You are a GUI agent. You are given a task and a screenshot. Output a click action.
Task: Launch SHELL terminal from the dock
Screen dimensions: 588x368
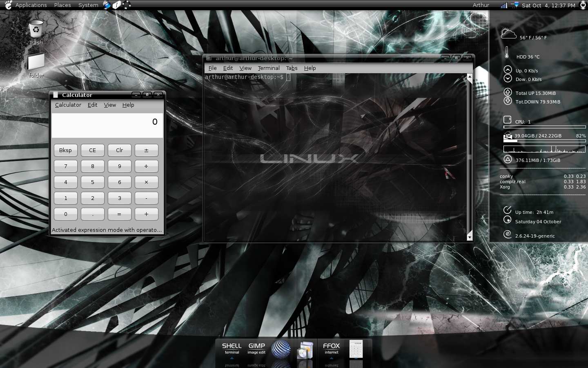coord(232,348)
